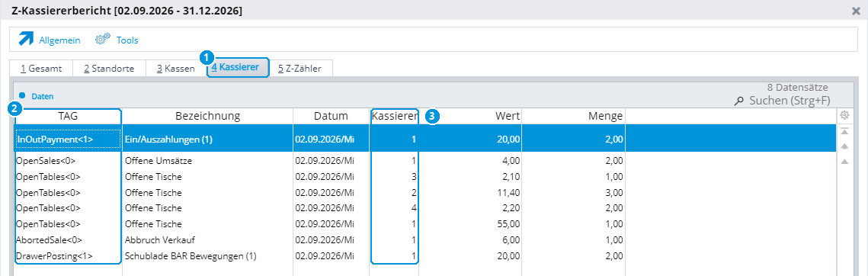The image size is (868, 276).
Task: Open the Tools gears icon
Action: [x=103, y=40]
